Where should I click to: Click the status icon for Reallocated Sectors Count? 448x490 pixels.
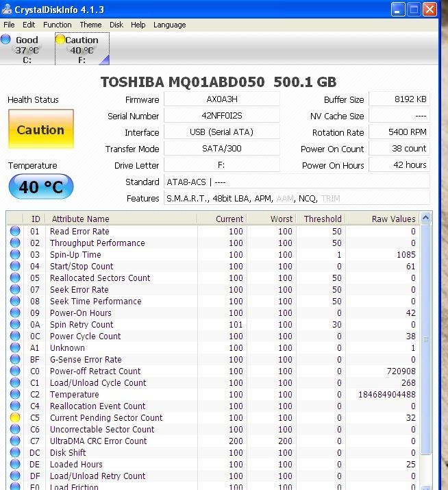(x=15, y=278)
